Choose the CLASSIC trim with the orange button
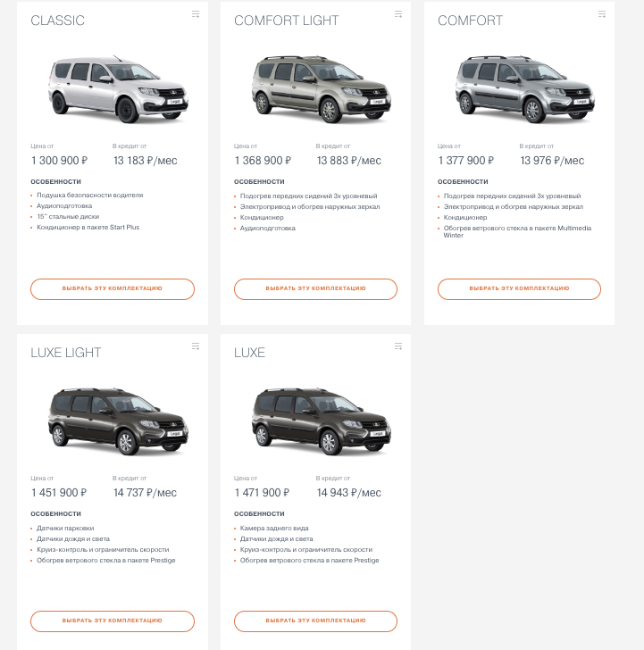The image size is (644, 650). pos(113,289)
